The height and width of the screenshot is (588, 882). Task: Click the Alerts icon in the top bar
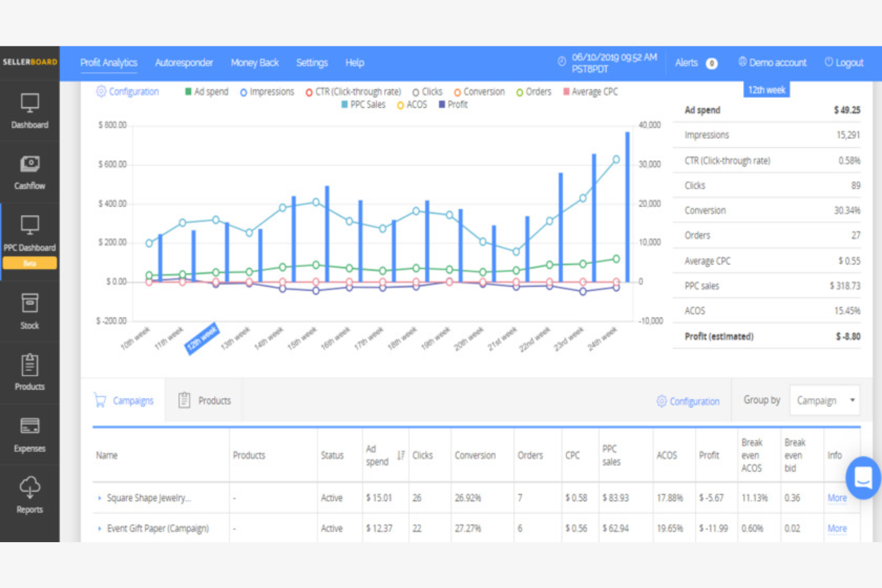(x=710, y=63)
